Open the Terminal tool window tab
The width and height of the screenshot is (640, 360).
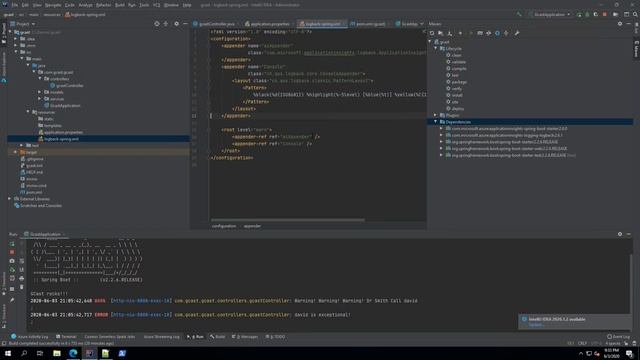pos(66,337)
